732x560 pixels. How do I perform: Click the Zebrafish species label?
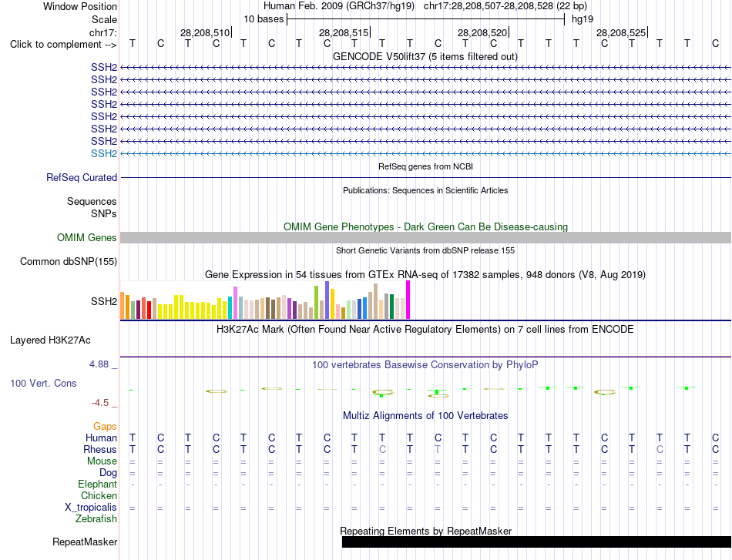click(96, 518)
